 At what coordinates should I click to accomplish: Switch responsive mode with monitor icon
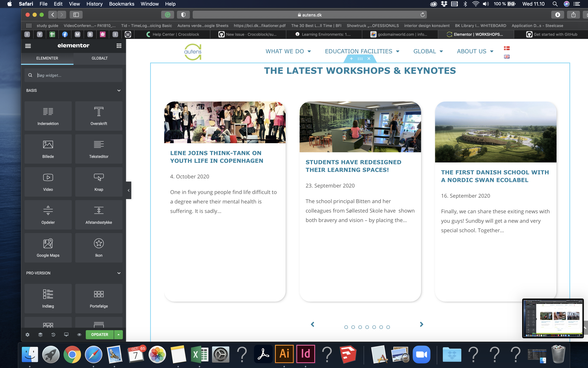tap(66, 335)
